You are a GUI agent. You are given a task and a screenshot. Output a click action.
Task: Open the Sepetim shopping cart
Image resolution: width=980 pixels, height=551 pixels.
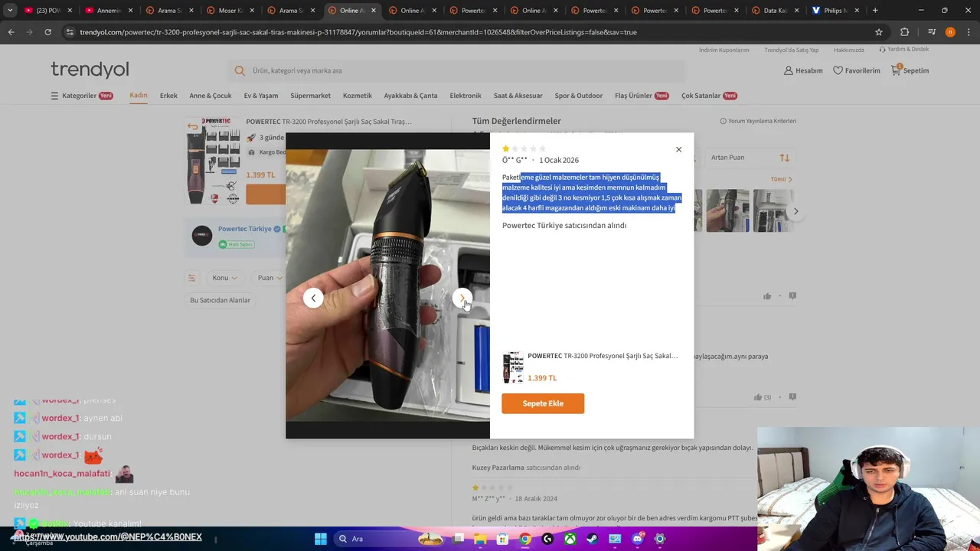click(910, 70)
